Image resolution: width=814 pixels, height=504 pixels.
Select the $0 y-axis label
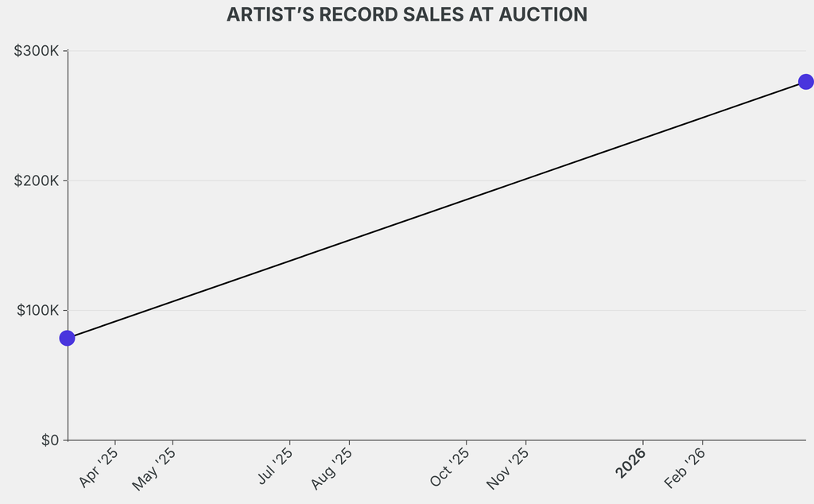pos(50,440)
